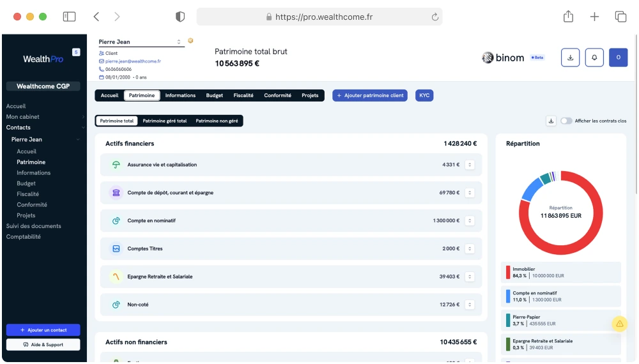Select the Patrimoine total sub-tab

click(116, 121)
